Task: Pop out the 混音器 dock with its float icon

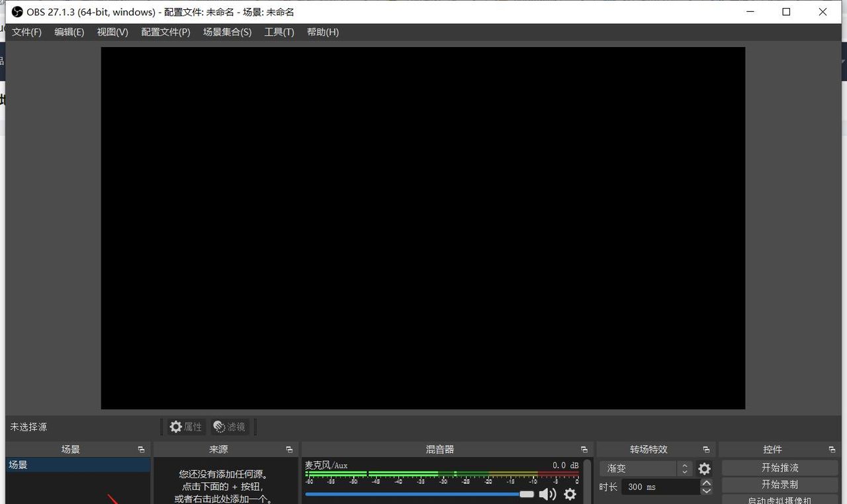Action: [x=584, y=450]
